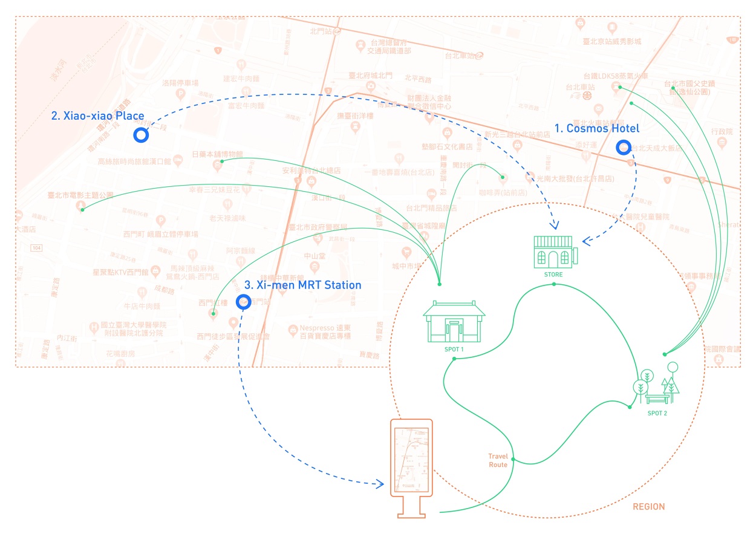
Task: Click the green route dot beside Travel Route
Action: click(x=513, y=460)
